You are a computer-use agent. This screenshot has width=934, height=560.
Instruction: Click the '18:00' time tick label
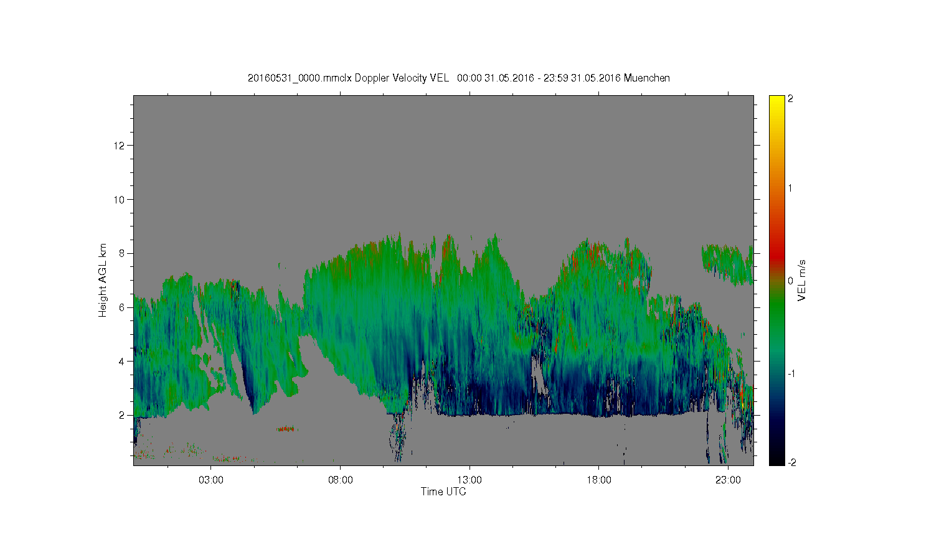(x=599, y=480)
